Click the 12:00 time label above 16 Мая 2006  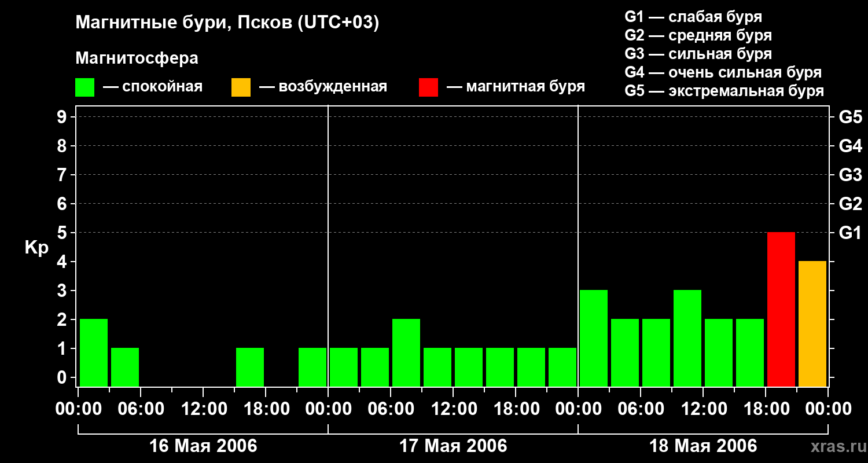203,409
